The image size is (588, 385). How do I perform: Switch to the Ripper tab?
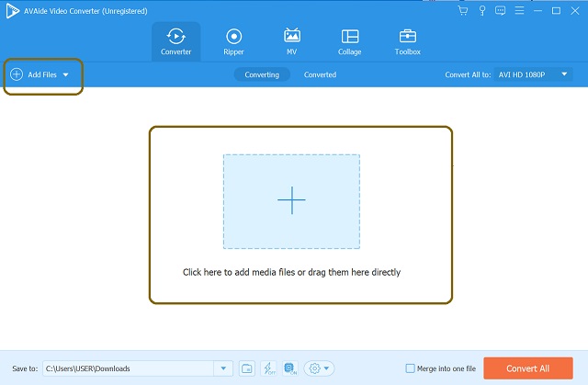233,41
